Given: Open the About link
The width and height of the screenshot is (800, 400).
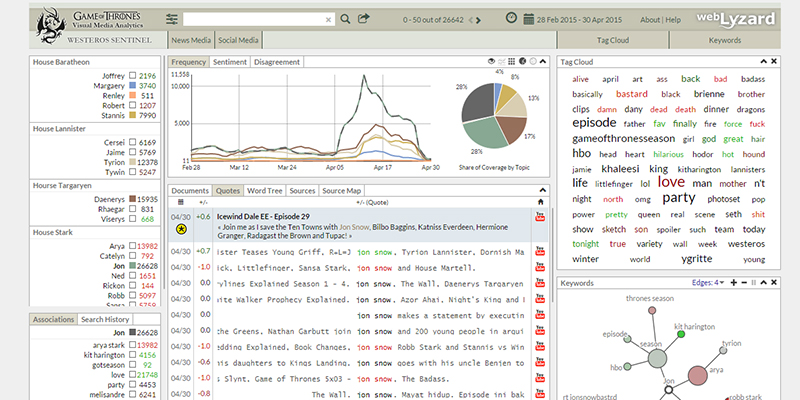Looking at the screenshot, I should tap(650, 20).
